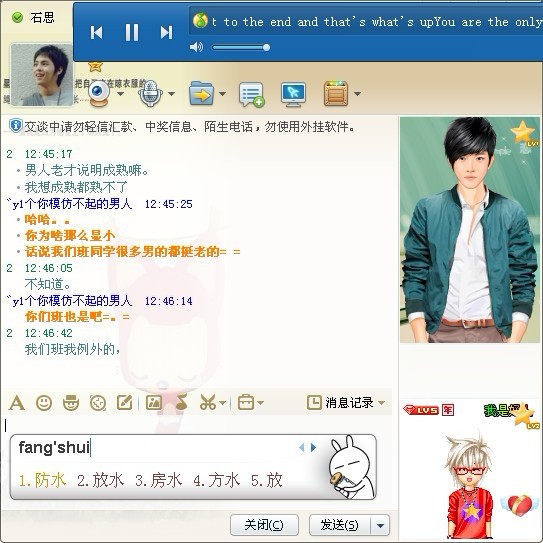Click the LV2 star badge on my avatar
The image size is (543, 543).
(x=527, y=416)
